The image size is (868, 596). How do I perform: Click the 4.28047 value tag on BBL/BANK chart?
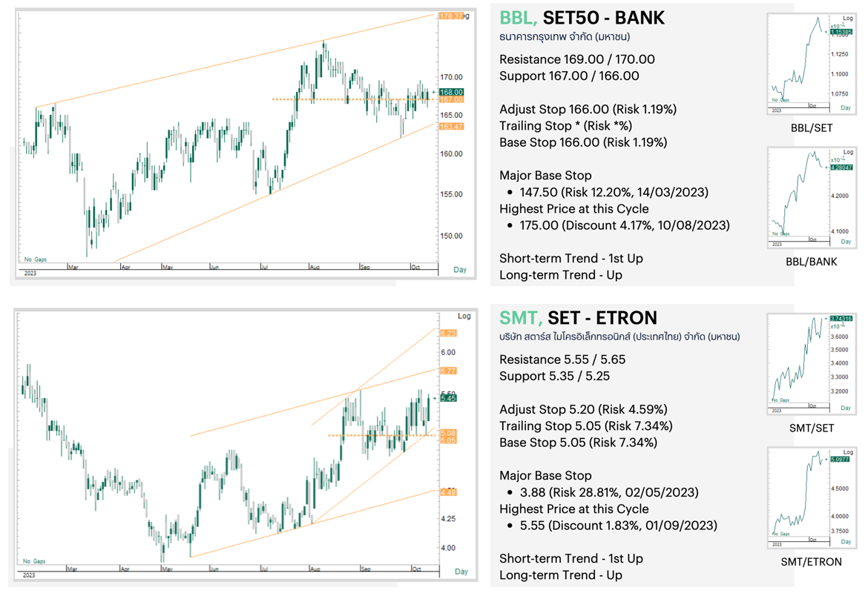[841, 167]
